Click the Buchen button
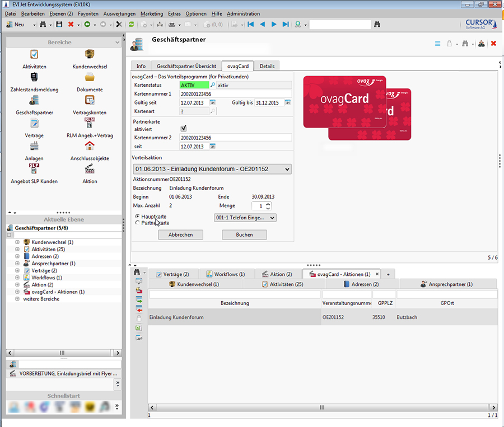 (244, 235)
